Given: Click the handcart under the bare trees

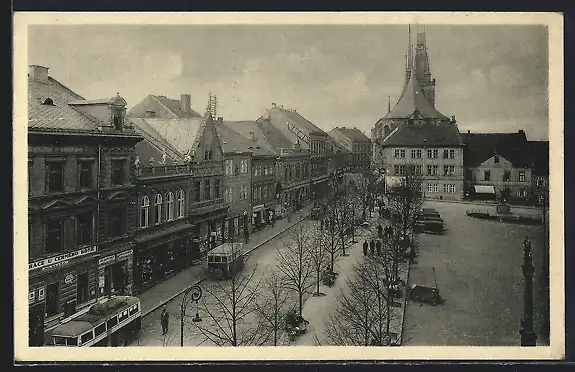Looking at the screenshot, I should tap(297, 325).
